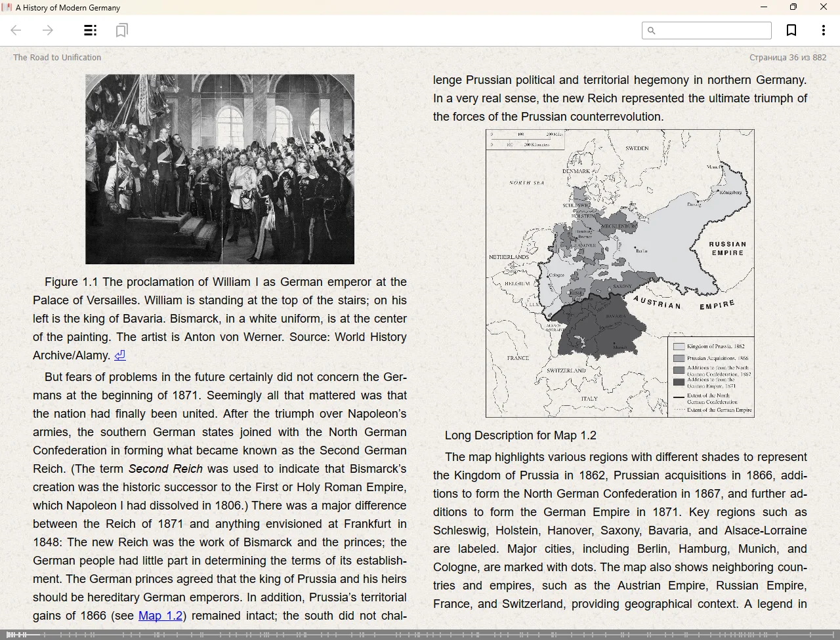This screenshot has height=640, width=840.
Task: Open the table of contents list
Action: [91, 30]
